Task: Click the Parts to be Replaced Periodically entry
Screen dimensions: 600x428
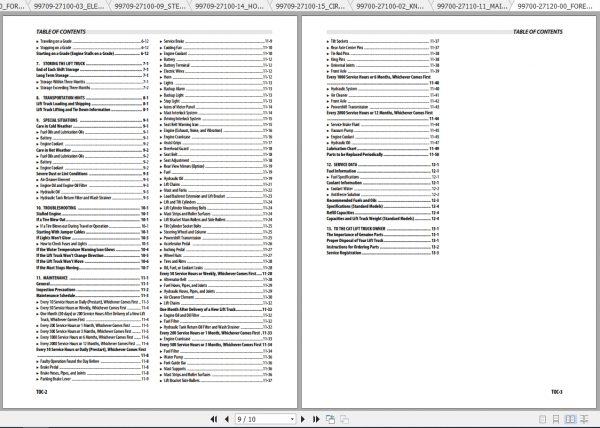Action: click(383, 155)
